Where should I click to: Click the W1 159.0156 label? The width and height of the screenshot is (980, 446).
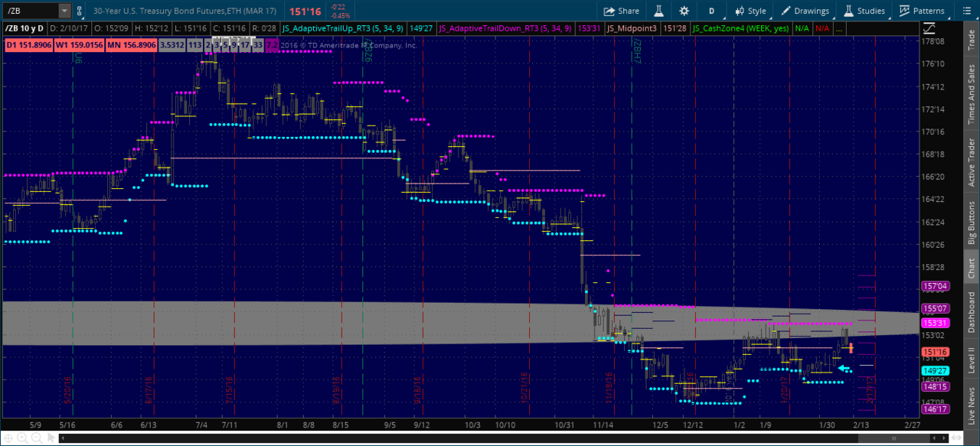(80, 46)
